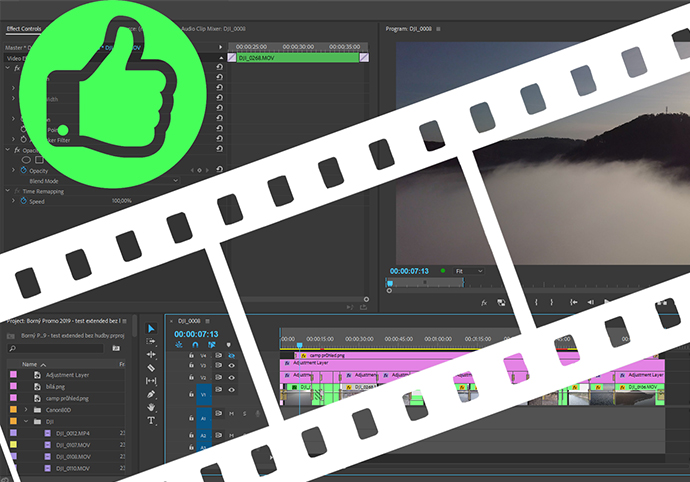Toggle Linked Selection in timeline
The image size is (690, 482).
point(212,345)
